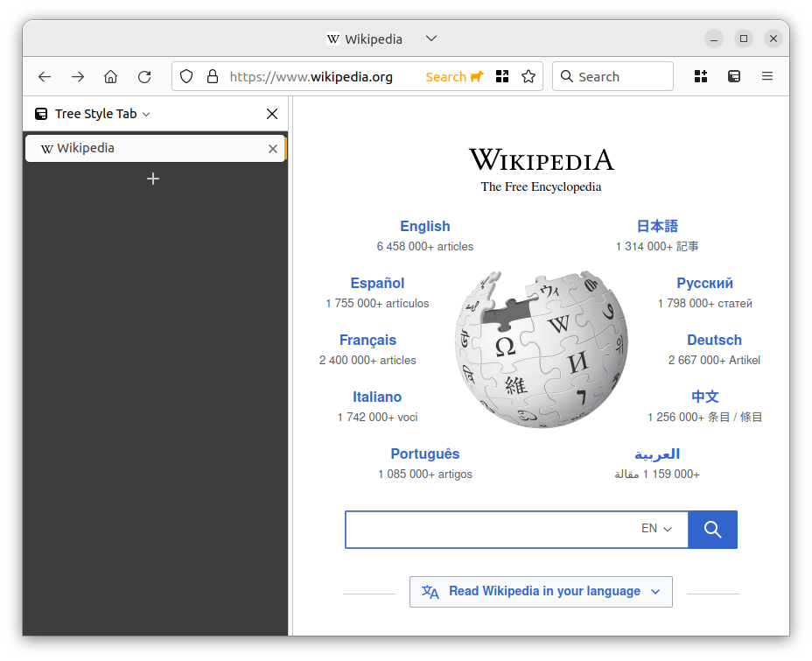Open Italiano Wikipedia link

377,397
